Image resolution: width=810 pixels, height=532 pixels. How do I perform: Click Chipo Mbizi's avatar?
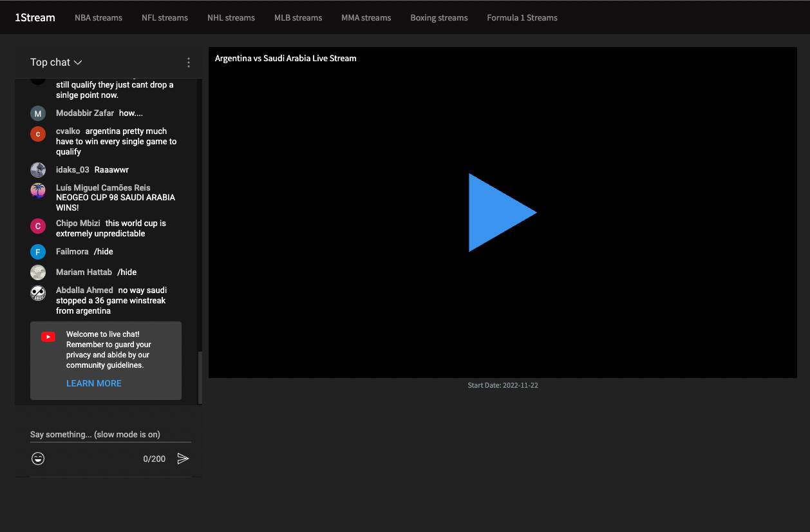coord(37,226)
